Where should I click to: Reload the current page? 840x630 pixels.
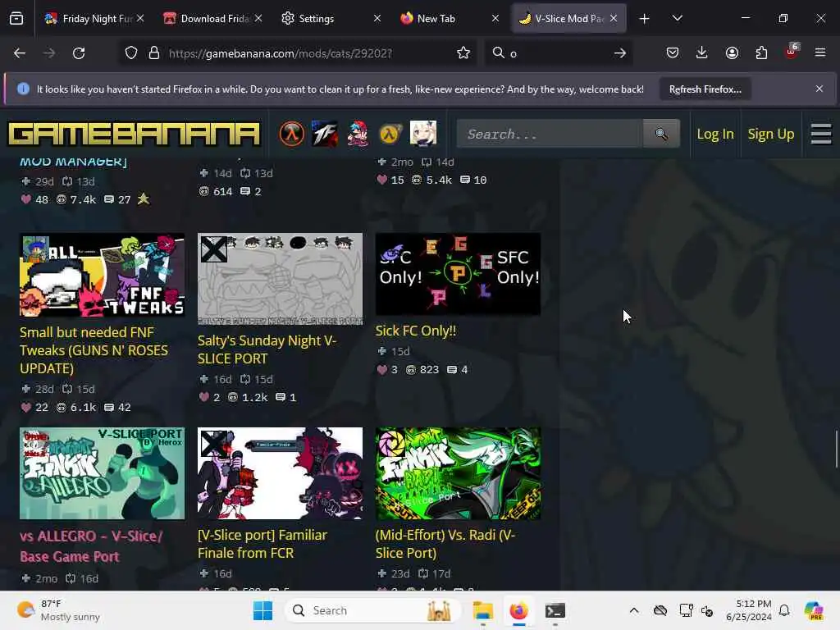79,53
